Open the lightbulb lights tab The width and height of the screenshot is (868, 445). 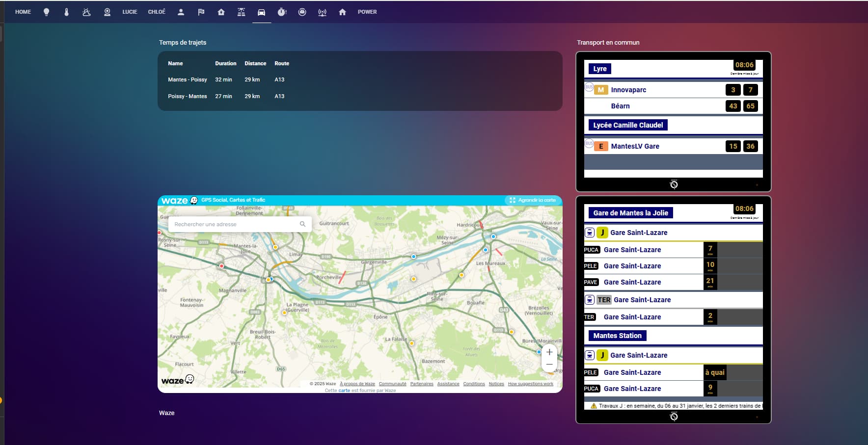[x=46, y=12]
